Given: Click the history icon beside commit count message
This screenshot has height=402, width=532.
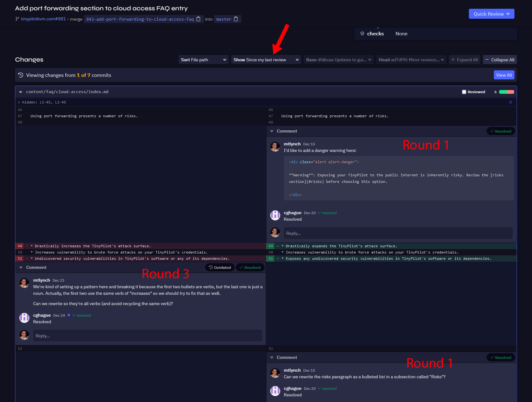Looking at the screenshot, I should point(21,75).
